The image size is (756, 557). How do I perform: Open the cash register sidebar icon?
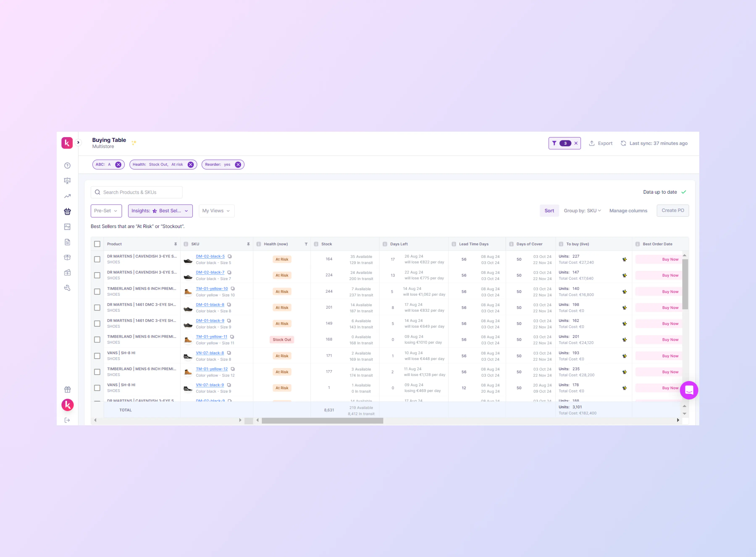click(x=67, y=272)
